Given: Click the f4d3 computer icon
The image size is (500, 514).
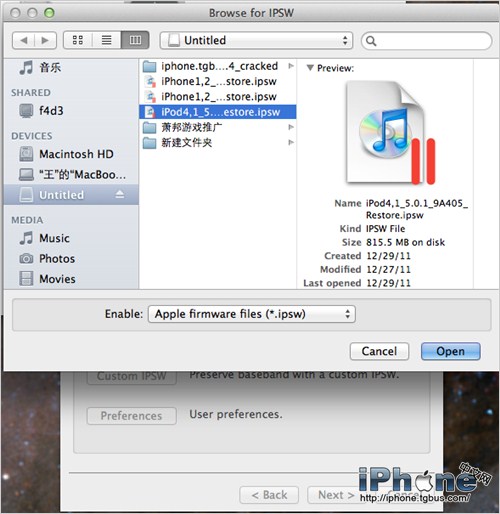Looking at the screenshot, I should pyautogui.click(x=26, y=111).
